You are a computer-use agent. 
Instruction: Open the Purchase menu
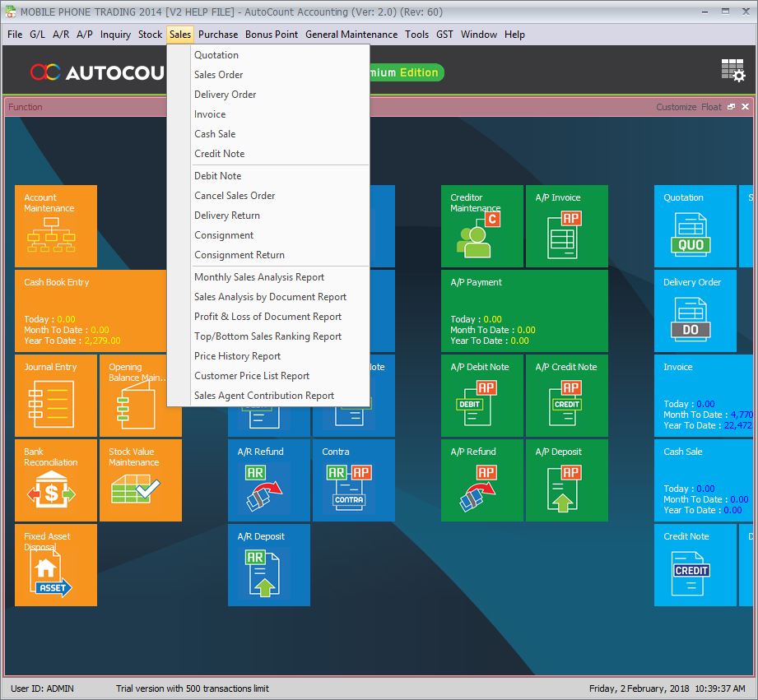pyautogui.click(x=218, y=35)
